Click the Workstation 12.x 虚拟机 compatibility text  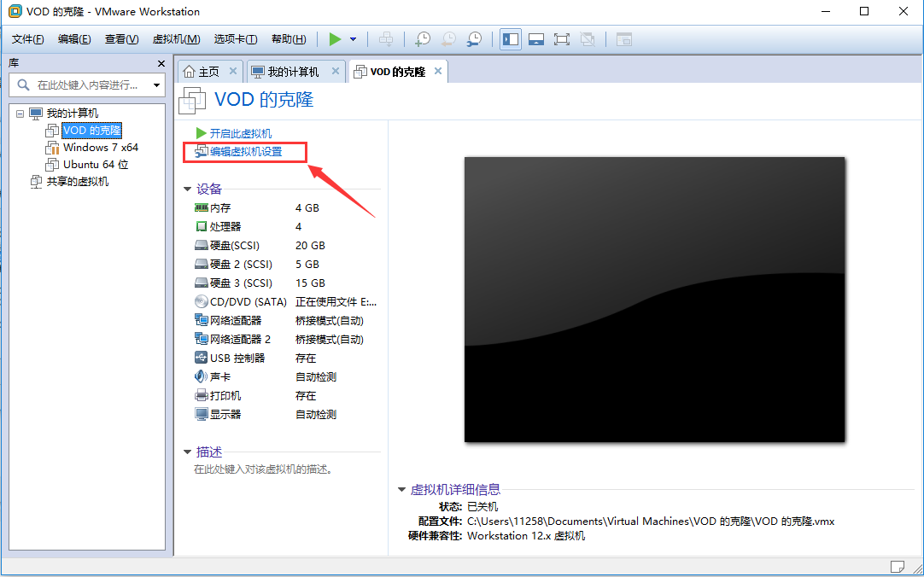(526, 536)
